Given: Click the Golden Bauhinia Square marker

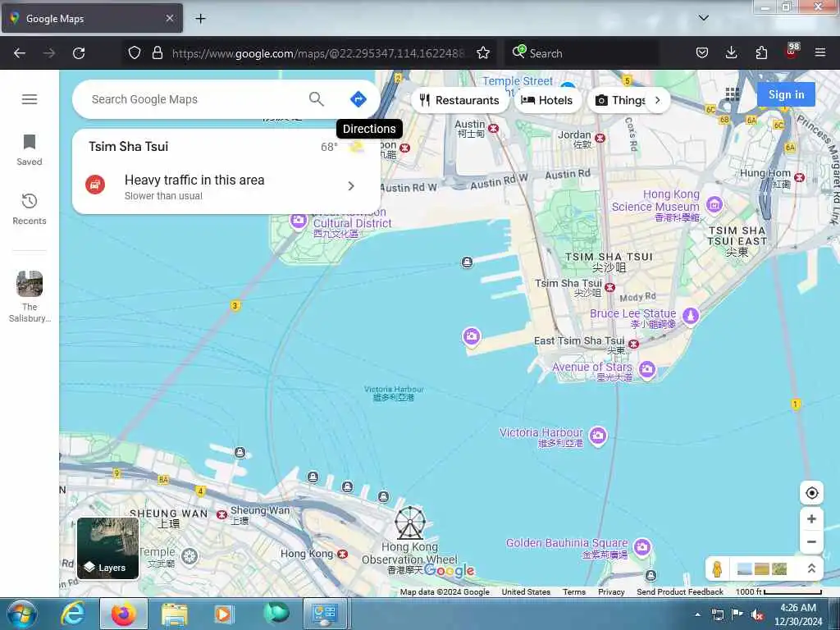Looking at the screenshot, I should tap(641, 547).
